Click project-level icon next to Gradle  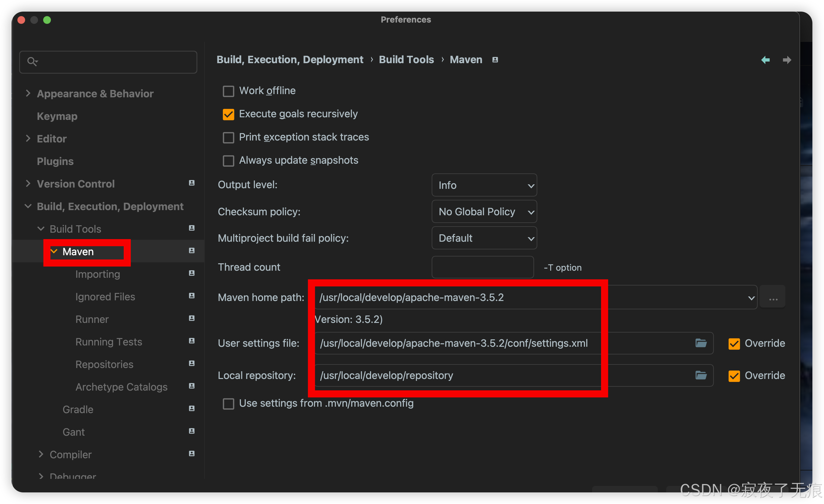click(x=192, y=408)
